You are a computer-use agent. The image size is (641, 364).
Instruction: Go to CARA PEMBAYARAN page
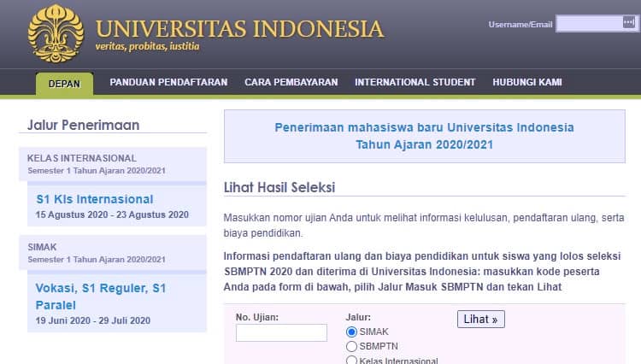point(291,82)
